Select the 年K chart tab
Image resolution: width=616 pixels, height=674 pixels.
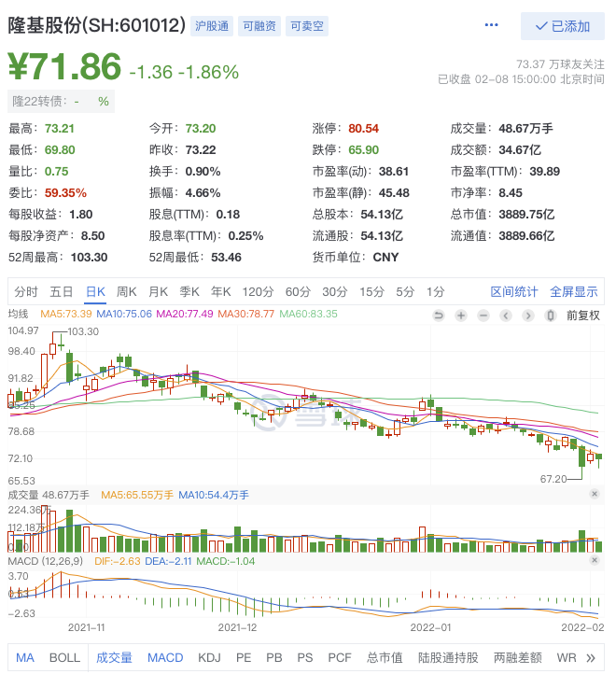click(x=220, y=292)
